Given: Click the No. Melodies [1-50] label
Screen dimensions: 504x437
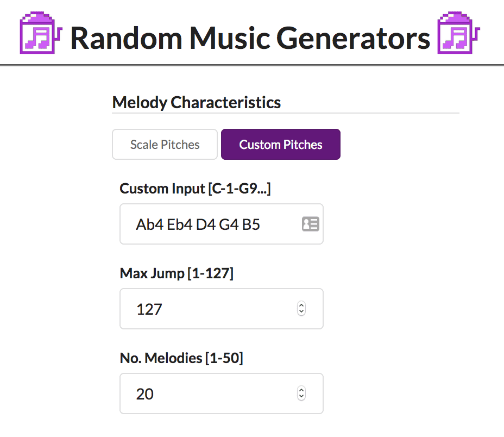Looking at the screenshot, I should [181, 358].
